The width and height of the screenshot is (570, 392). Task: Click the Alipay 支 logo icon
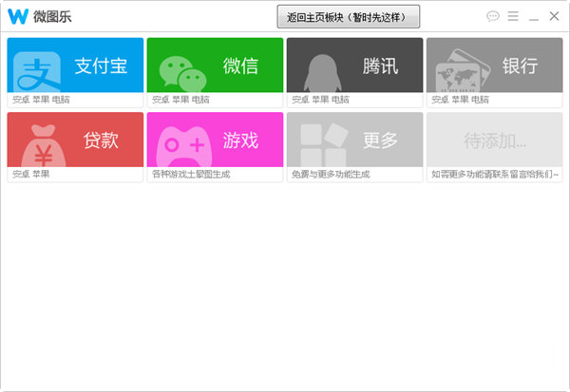37,72
